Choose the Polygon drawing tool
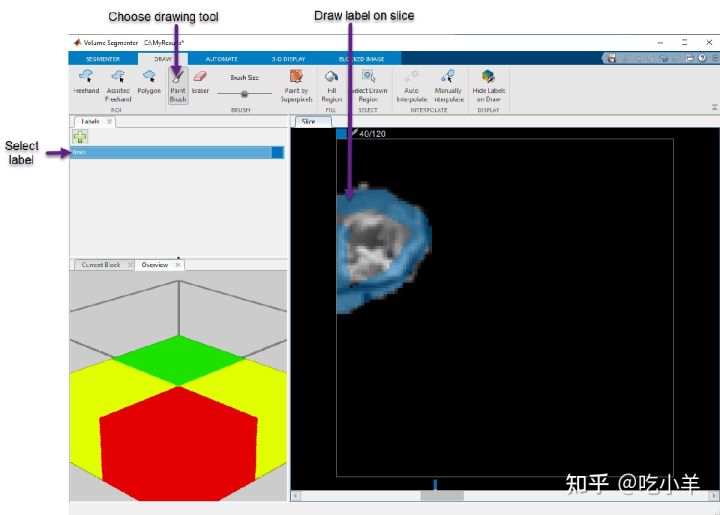The image size is (720, 515). (149, 81)
